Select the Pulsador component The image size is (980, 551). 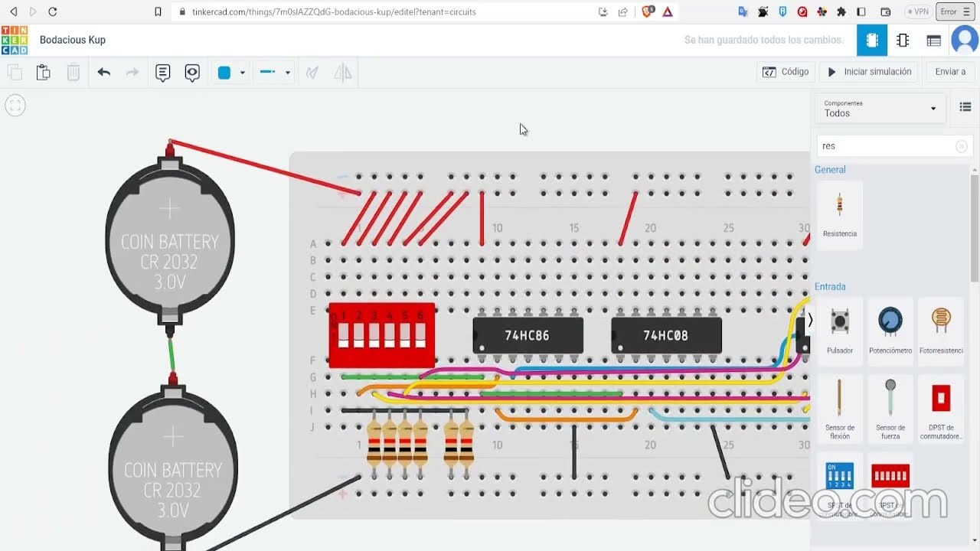point(840,331)
